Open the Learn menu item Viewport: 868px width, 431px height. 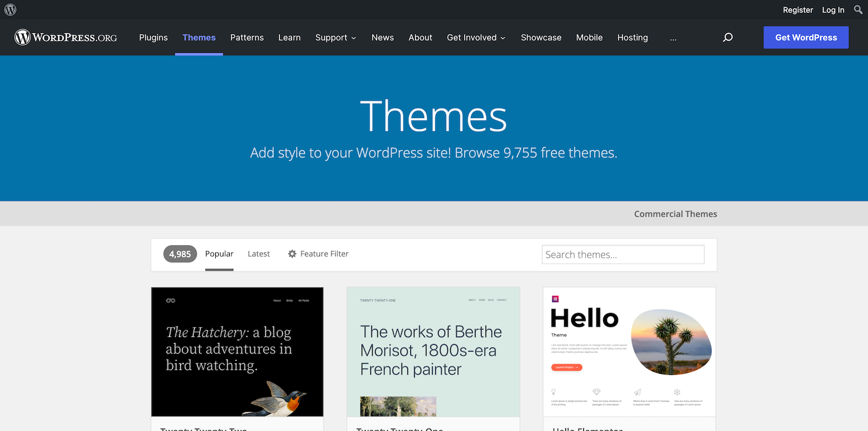(289, 38)
